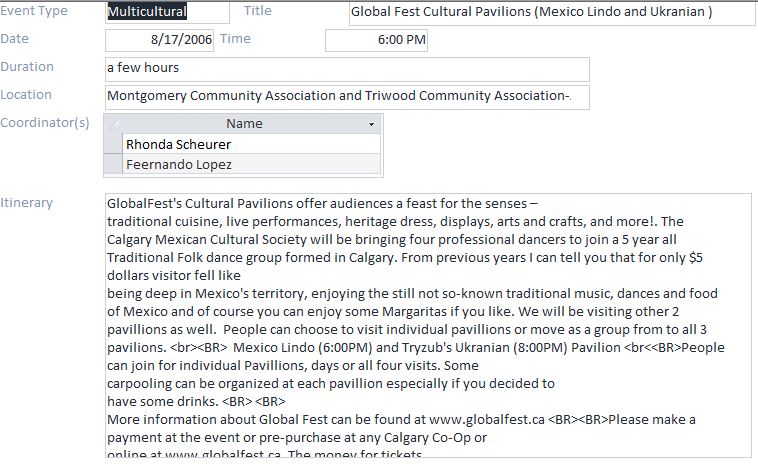Click the Date field showing 8/17/2006
This screenshot has width=758, height=464.
coord(160,40)
